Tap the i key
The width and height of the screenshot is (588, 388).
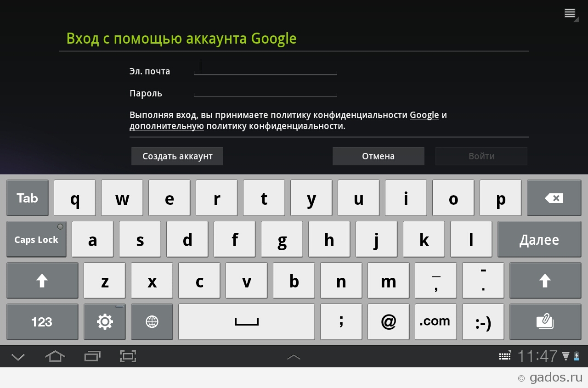point(406,198)
